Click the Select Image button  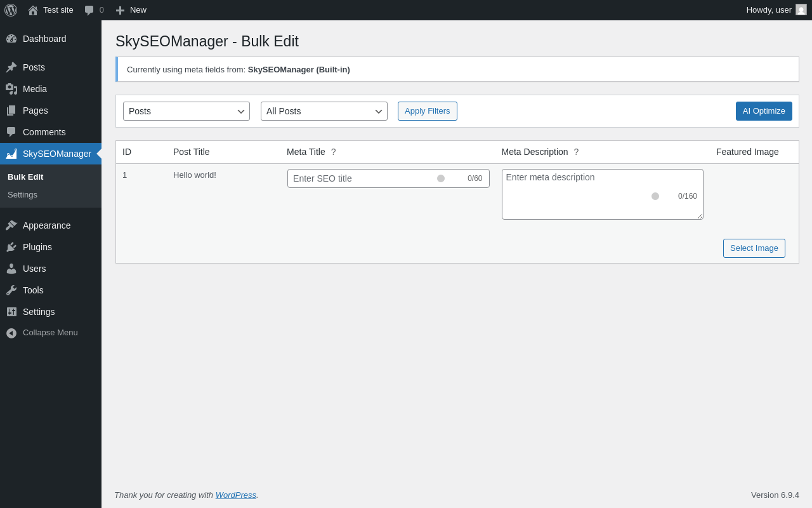[x=754, y=248]
